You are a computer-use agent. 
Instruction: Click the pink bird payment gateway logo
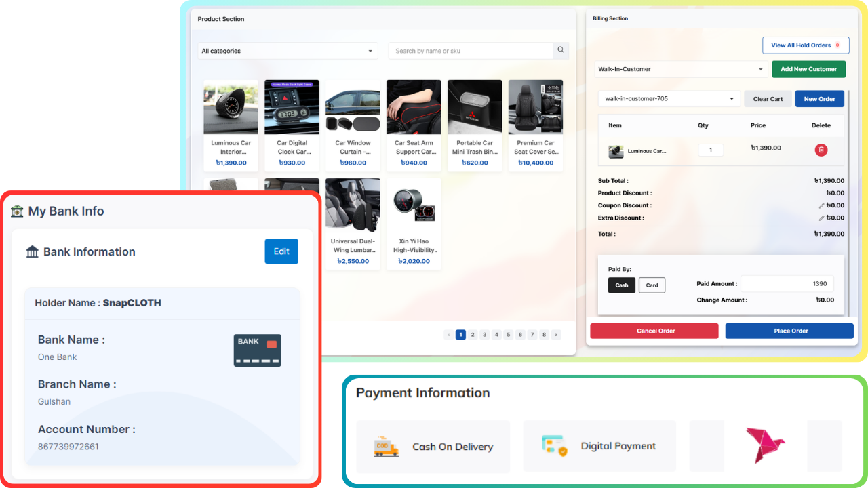[765, 445]
